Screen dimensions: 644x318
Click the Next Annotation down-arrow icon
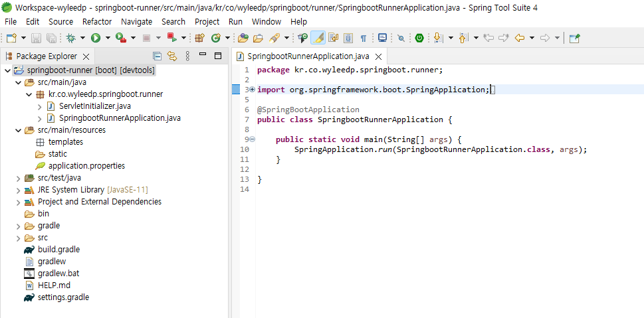(x=438, y=38)
